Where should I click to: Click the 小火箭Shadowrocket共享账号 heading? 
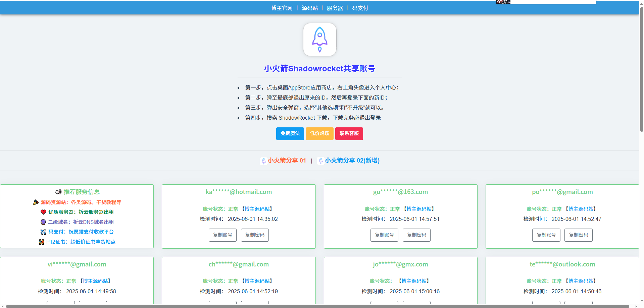click(319, 69)
